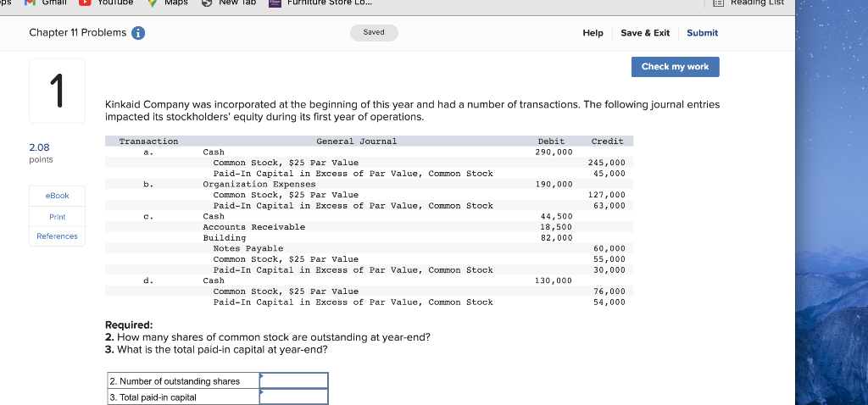Click the 45,000 credit value
The width and height of the screenshot is (868, 405).
(x=609, y=173)
